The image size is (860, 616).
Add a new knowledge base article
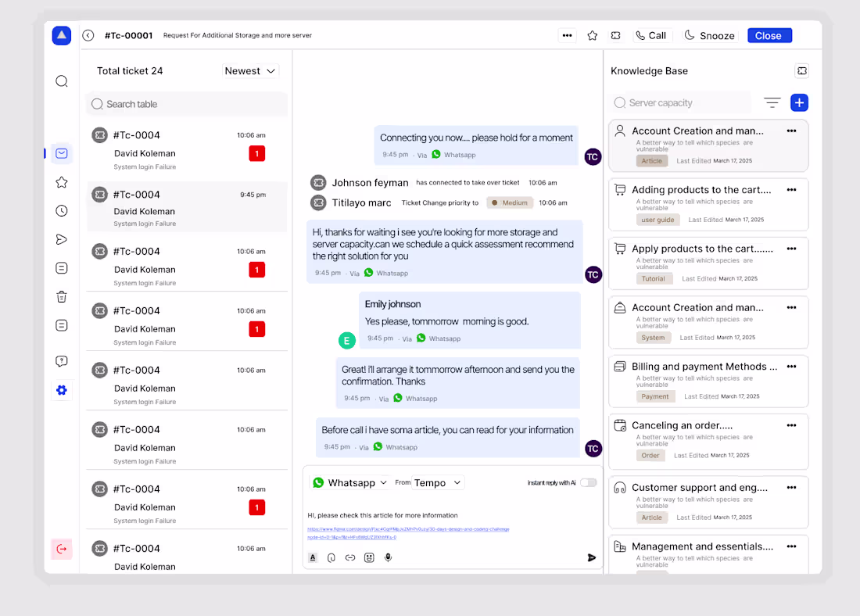[x=799, y=102]
